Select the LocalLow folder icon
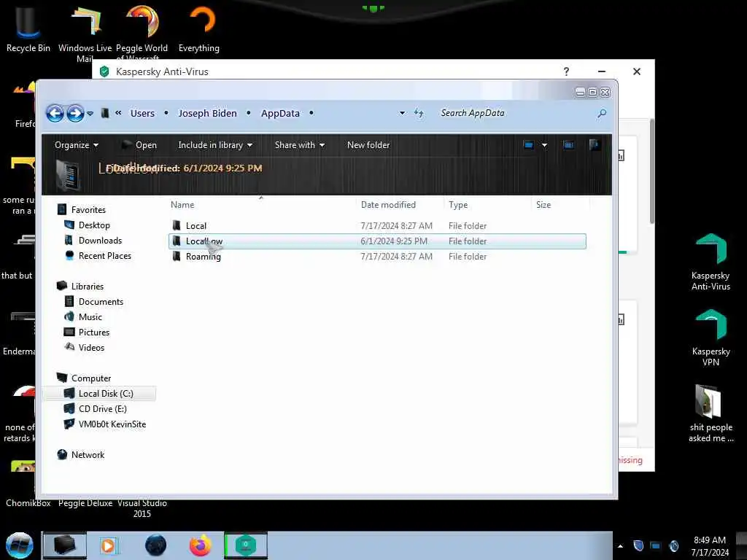Screen dimensions: 747x560 [x=177, y=241]
